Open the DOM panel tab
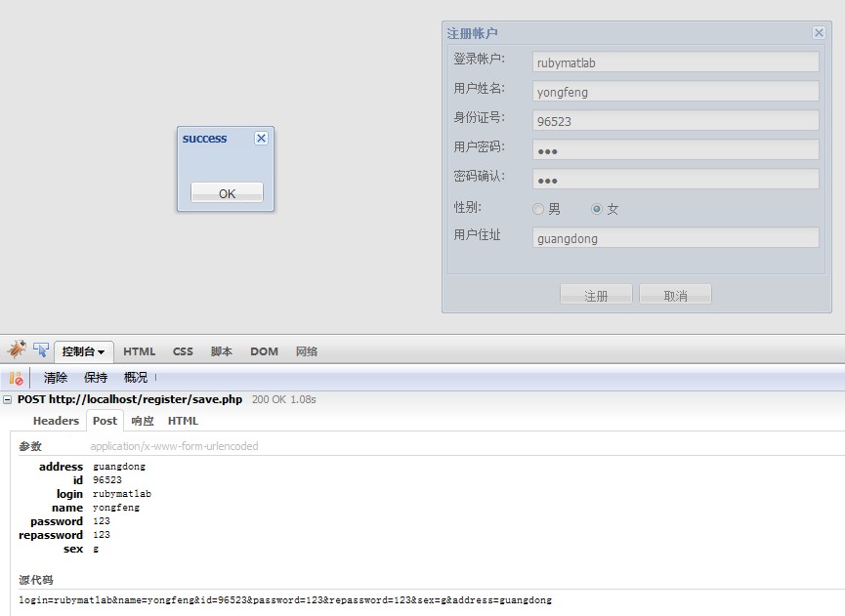 click(264, 351)
